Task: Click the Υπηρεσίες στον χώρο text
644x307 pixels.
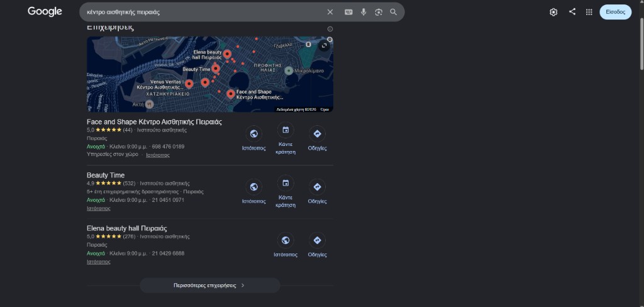Action: (x=113, y=155)
